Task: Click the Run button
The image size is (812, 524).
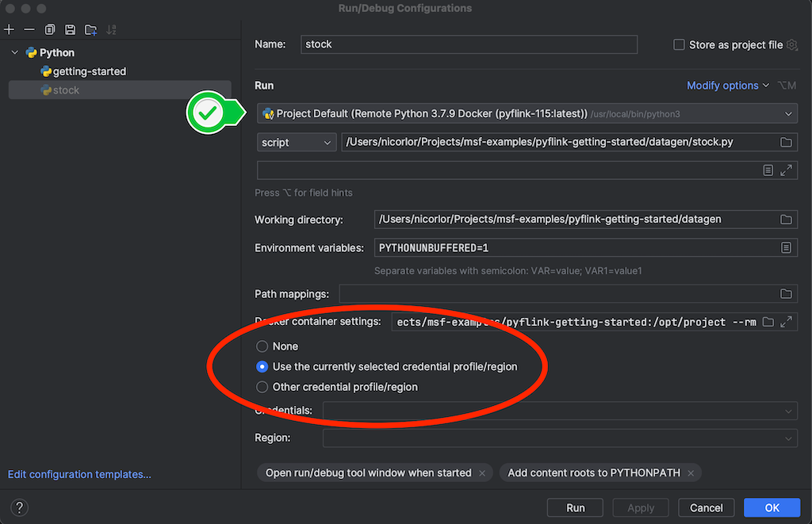Action: (x=575, y=508)
